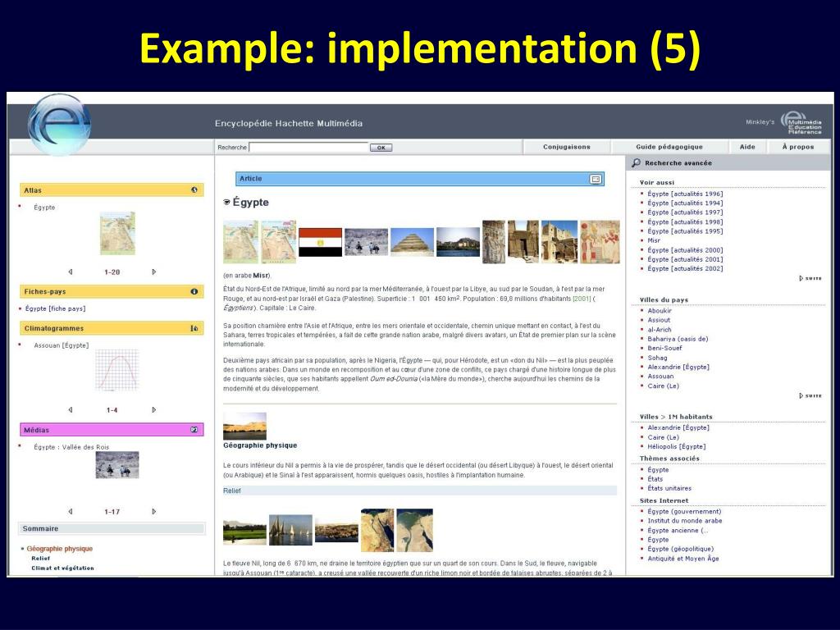
Task: Go to next Atlas item (1-20)
Action: coord(153,272)
